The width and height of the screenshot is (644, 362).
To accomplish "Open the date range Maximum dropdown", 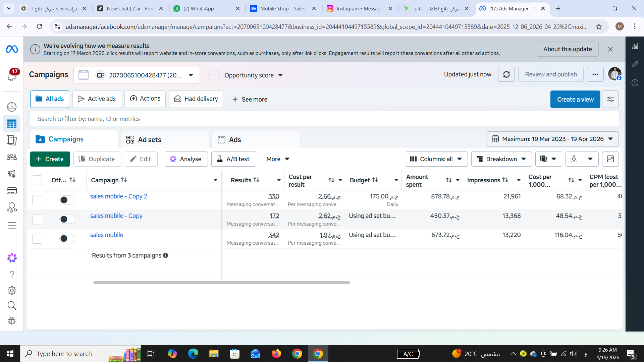I will pos(552,139).
